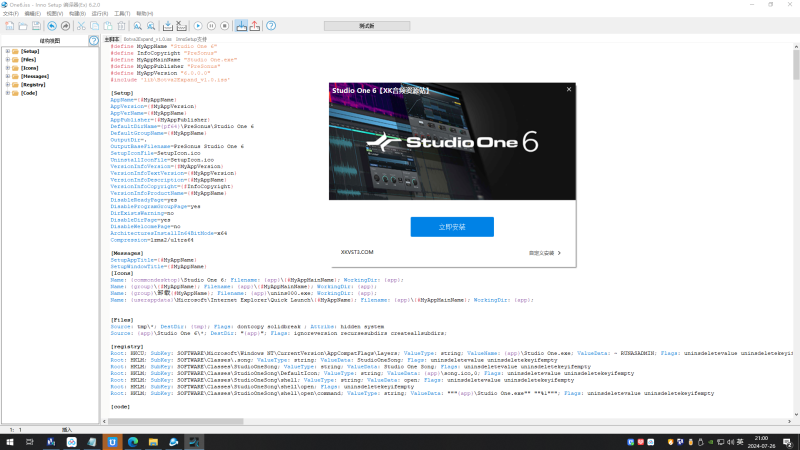Click the New script toolbar icon
The height and width of the screenshot is (450, 800).
tap(10, 26)
